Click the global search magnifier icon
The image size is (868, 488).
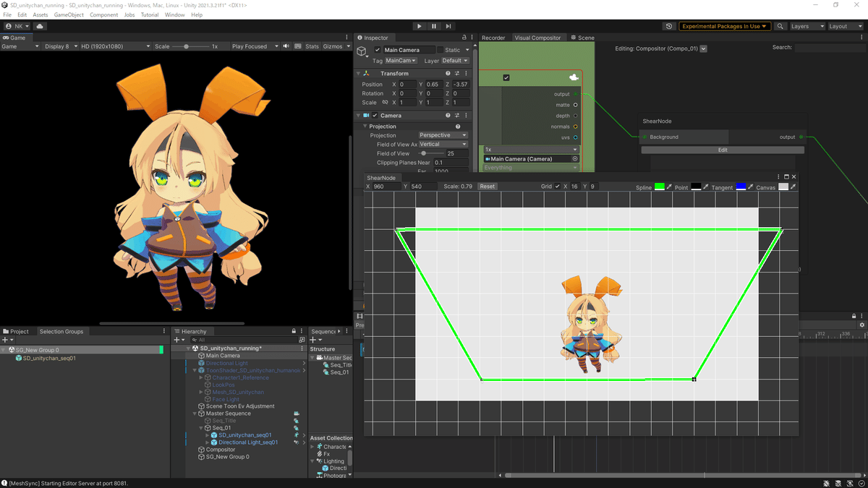pyautogui.click(x=780, y=26)
